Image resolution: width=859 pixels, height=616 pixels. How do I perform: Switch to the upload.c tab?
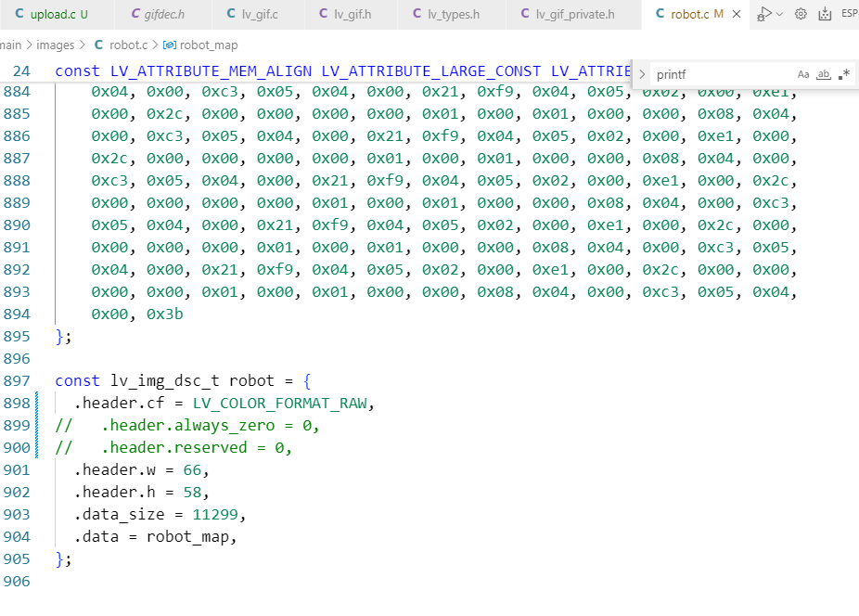pyautogui.click(x=50, y=14)
